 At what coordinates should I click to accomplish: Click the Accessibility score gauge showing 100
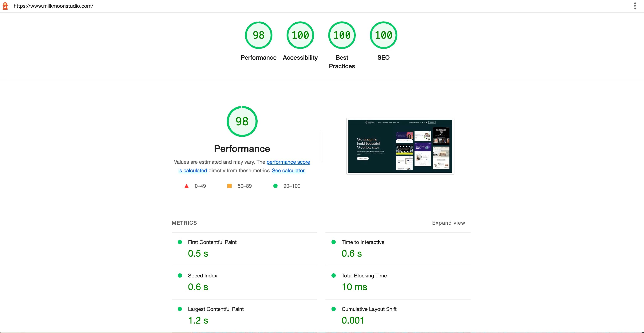pos(300,35)
